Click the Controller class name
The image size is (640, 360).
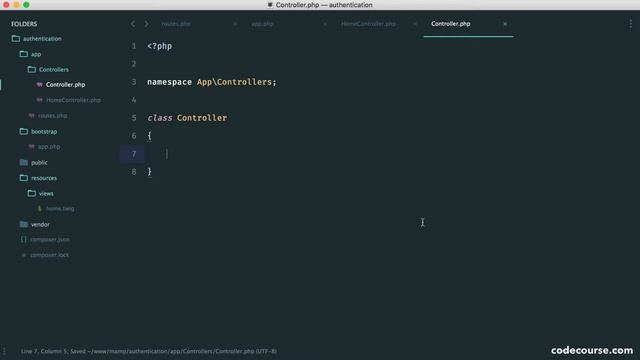click(202, 118)
